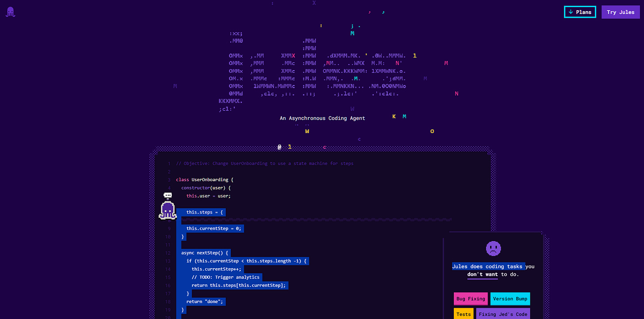Image resolution: width=644 pixels, height=319 pixels.
Task: Select the Fixing Jed's Code tag
Action: [503, 314]
